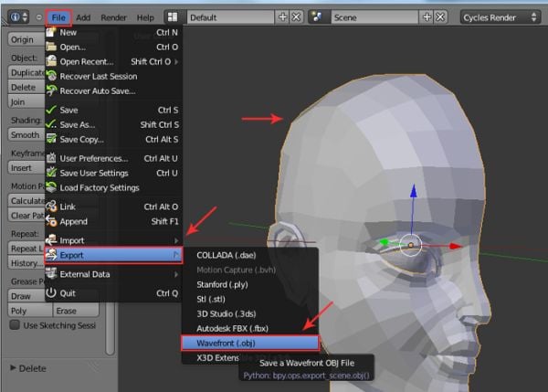Image resolution: width=548 pixels, height=392 pixels.
Task: Open the Cycles Render engine dropdown
Action: click(501, 17)
